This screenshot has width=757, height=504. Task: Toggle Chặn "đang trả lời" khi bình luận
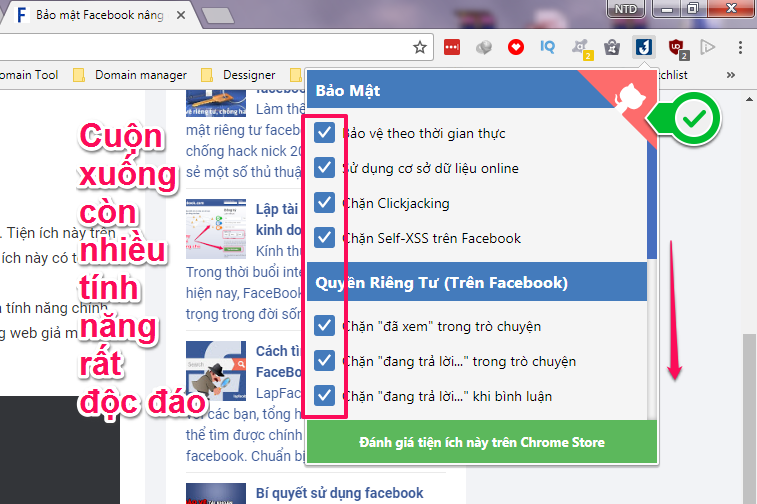[324, 396]
